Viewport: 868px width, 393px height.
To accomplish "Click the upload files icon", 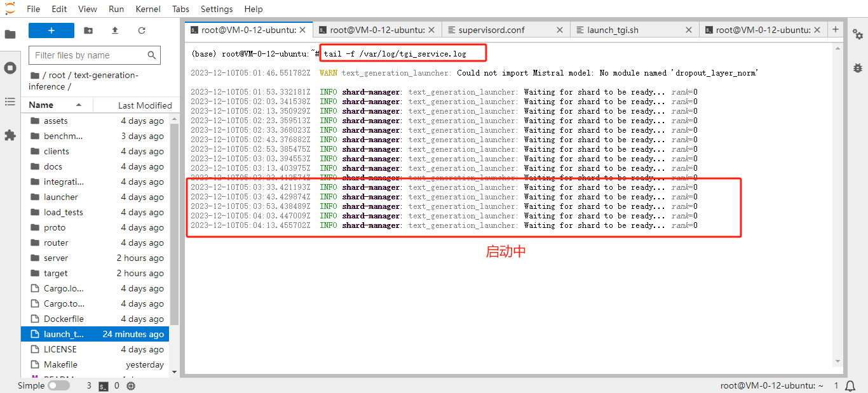I will click(115, 30).
